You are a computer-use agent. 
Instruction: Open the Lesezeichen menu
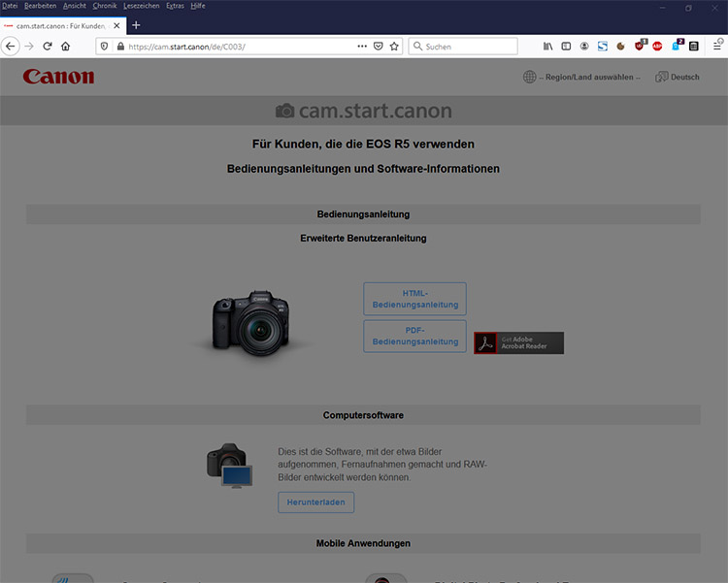coord(141,6)
